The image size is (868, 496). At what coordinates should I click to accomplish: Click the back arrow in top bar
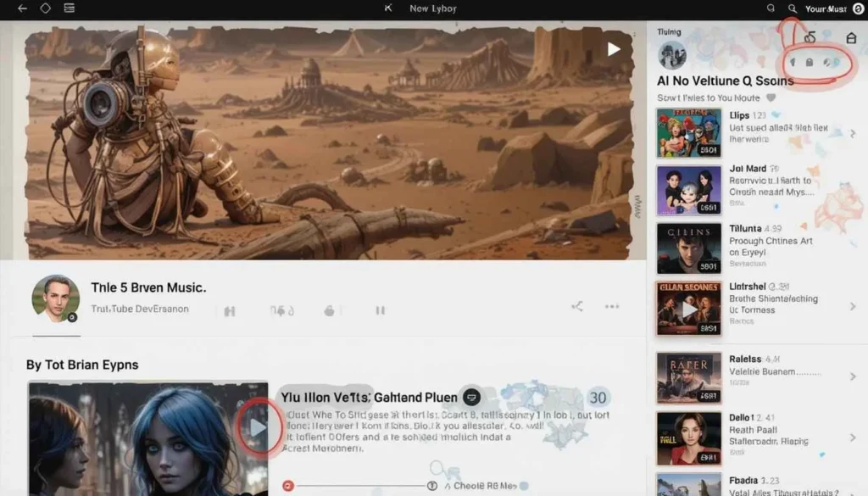pos(22,8)
